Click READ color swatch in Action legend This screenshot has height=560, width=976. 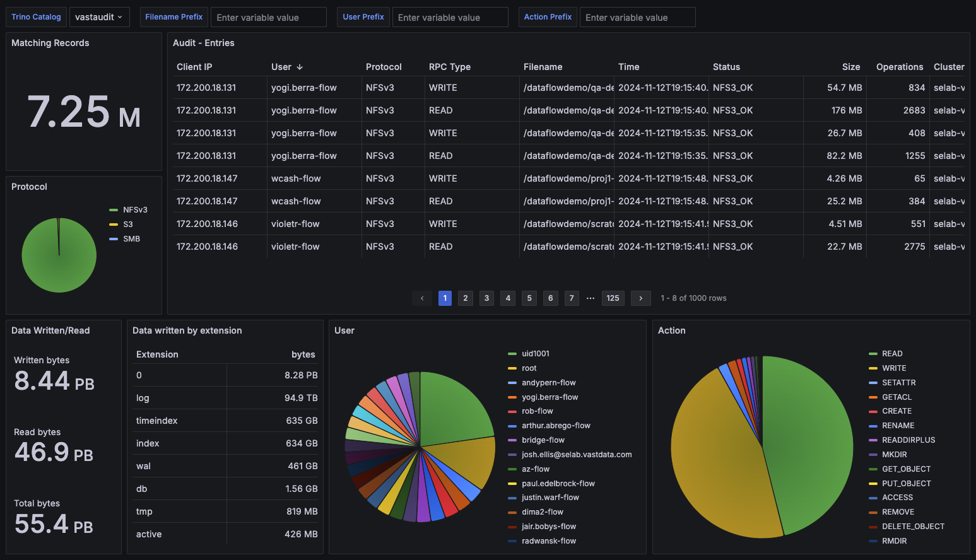pyautogui.click(x=873, y=354)
